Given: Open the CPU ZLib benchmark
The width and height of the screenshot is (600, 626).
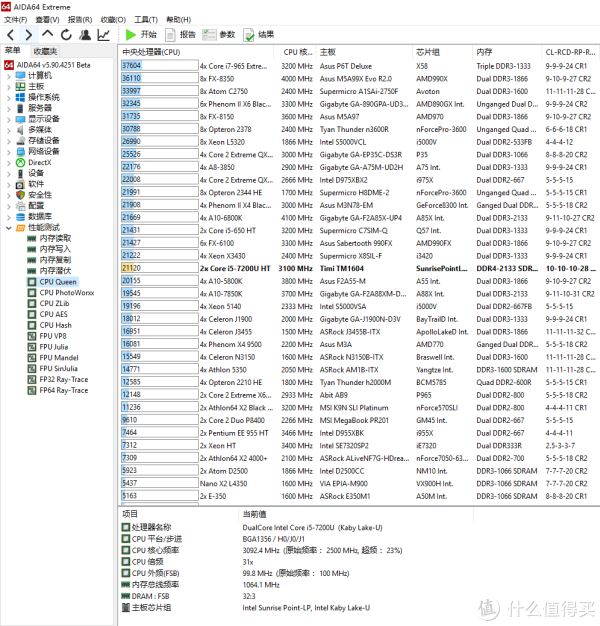Looking at the screenshot, I should (54, 303).
